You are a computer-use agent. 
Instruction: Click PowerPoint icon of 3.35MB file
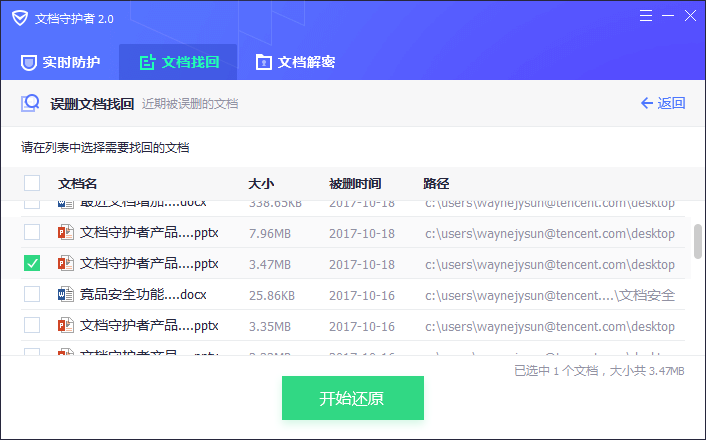click(x=66, y=325)
